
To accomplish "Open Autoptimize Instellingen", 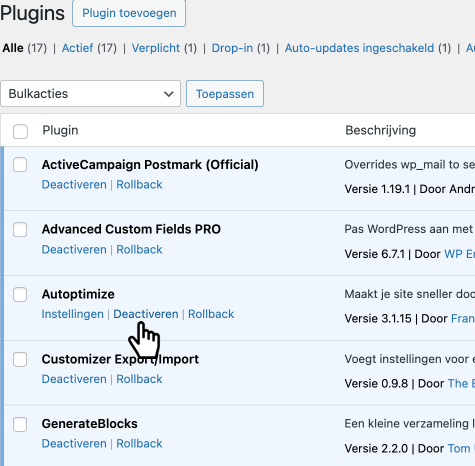I will coord(73,314).
